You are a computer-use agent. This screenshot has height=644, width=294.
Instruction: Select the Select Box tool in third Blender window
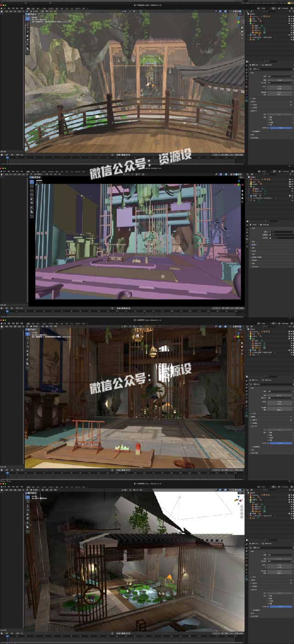tap(28, 334)
